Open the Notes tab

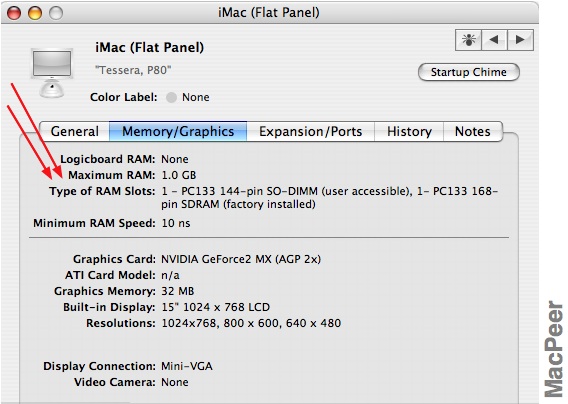pyautogui.click(x=473, y=131)
